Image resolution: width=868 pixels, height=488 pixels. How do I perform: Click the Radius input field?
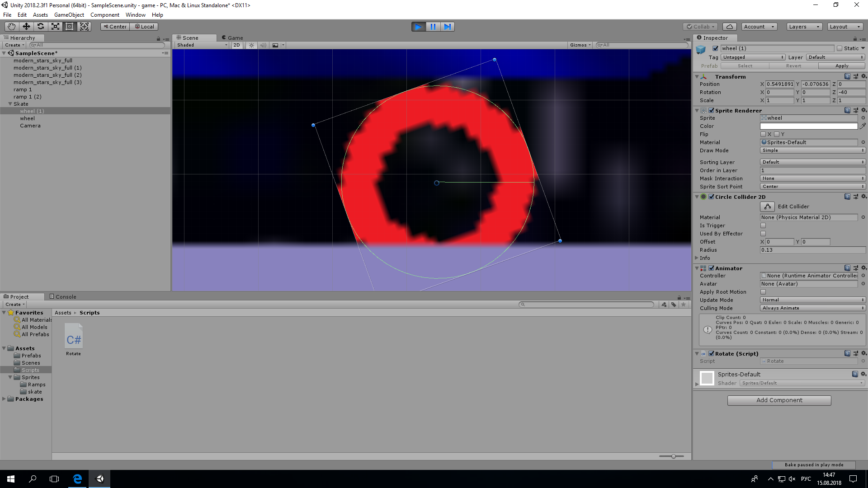812,250
